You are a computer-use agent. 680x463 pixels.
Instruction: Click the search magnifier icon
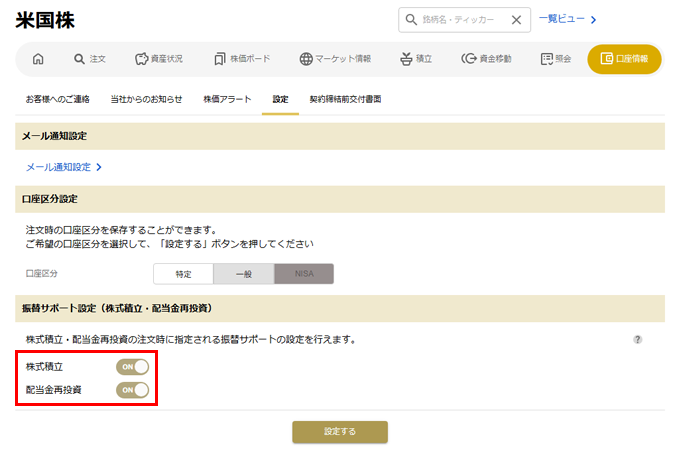pyautogui.click(x=411, y=20)
